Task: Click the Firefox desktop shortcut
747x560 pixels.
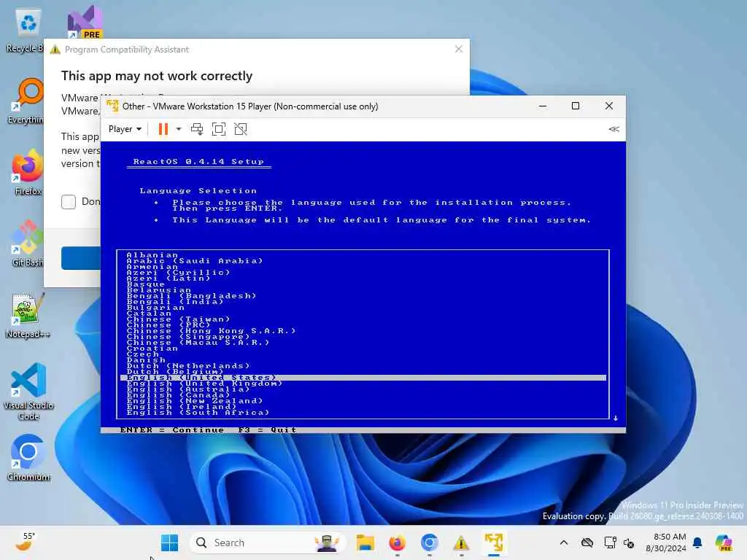Action: (x=27, y=172)
